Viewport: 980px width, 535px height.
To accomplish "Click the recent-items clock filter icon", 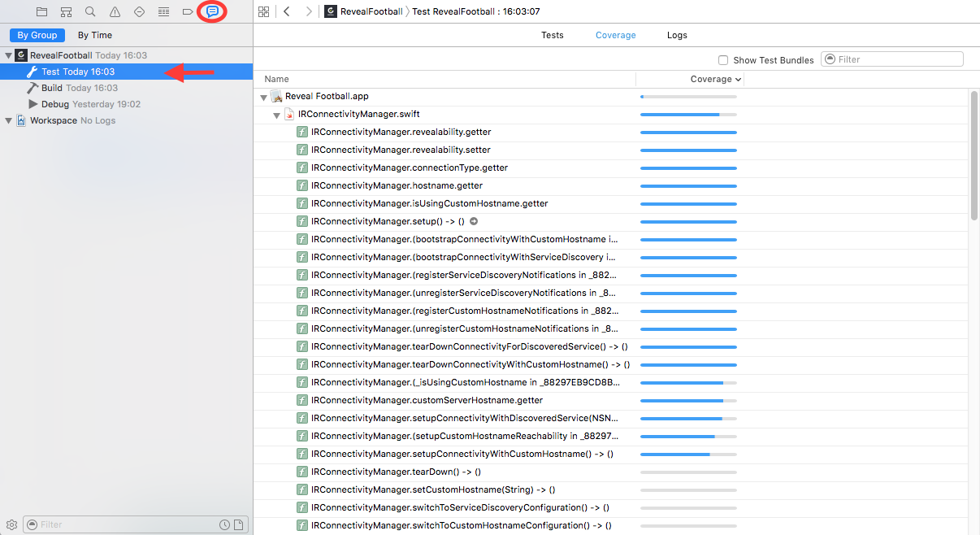I will pos(223,524).
